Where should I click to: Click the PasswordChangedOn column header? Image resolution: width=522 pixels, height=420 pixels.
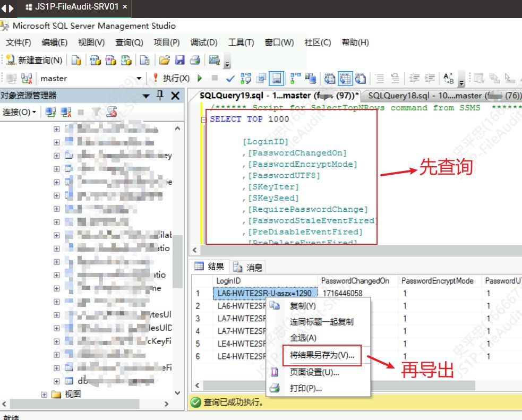point(355,280)
